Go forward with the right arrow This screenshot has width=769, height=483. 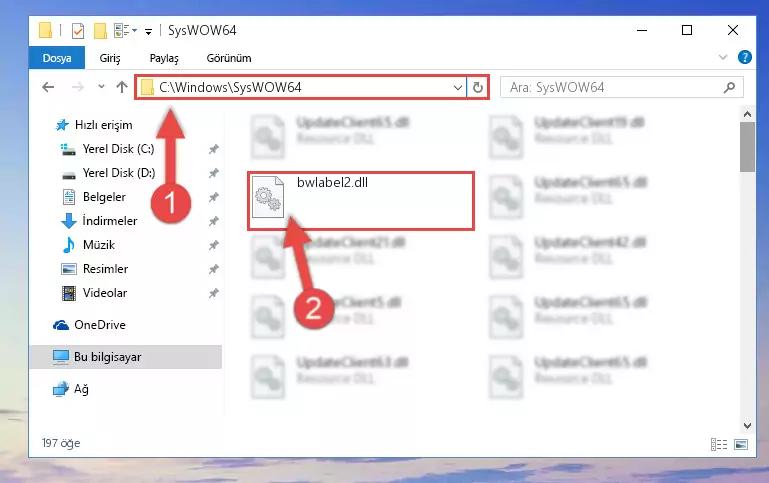[x=77, y=87]
